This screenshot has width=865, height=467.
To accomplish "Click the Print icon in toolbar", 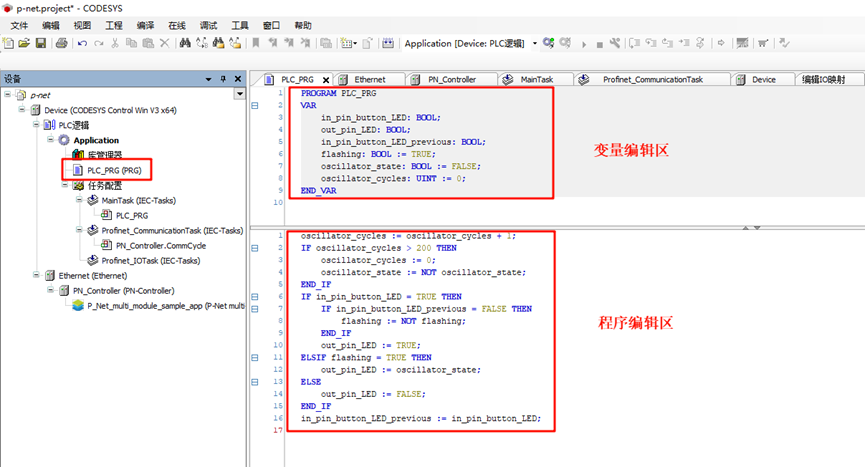I will coord(62,44).
